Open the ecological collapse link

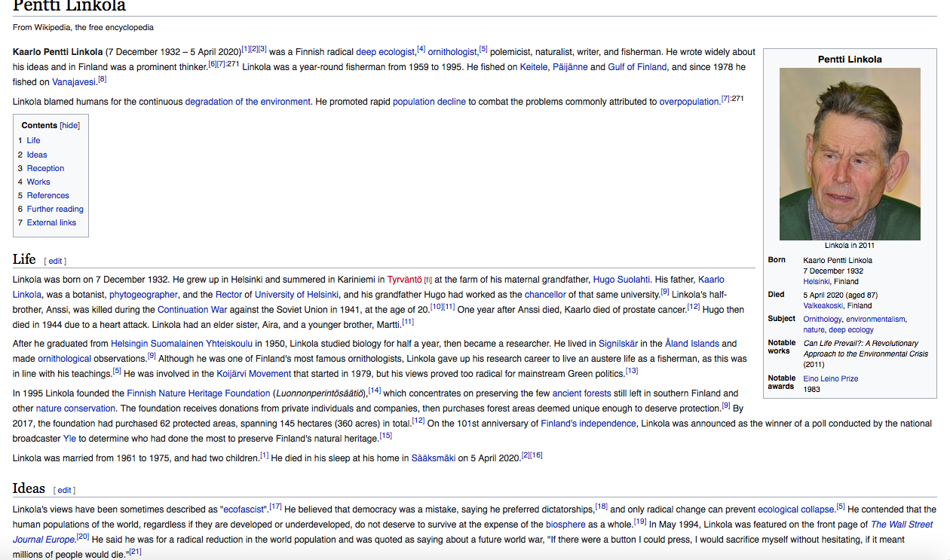coord(795,510)
